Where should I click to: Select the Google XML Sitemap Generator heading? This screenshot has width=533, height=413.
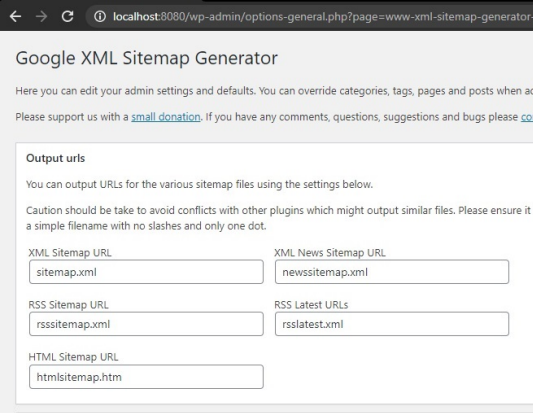click(x=147, y=58)
